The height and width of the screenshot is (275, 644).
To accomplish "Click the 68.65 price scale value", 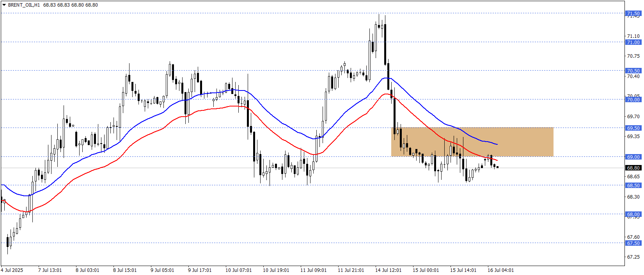I will (x=633, y=176).
